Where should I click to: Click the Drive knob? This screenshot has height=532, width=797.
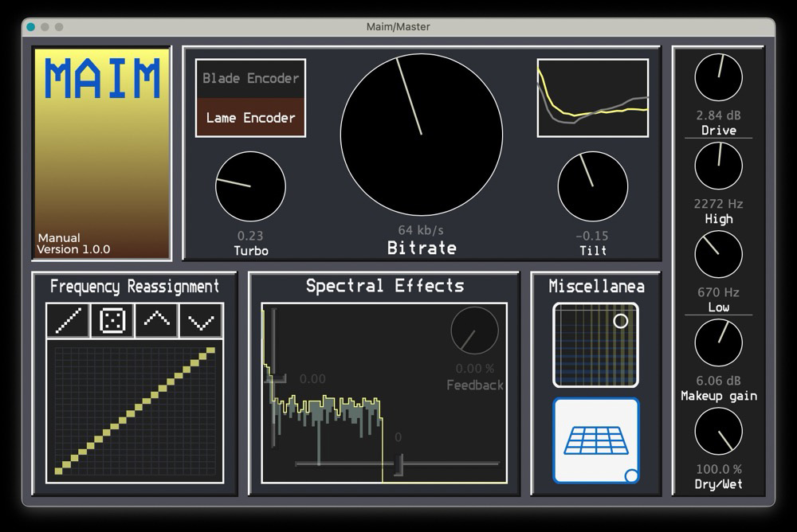[718, 78]
